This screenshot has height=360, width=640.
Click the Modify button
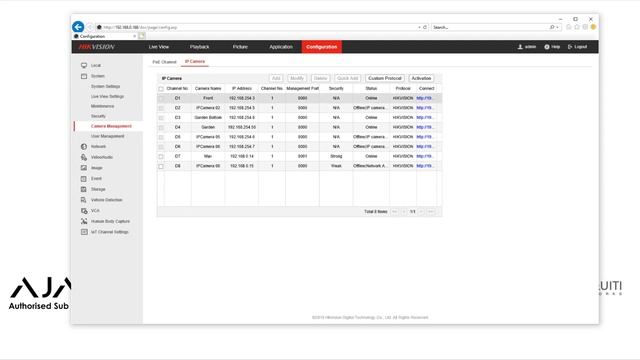[x=297, y=78]
